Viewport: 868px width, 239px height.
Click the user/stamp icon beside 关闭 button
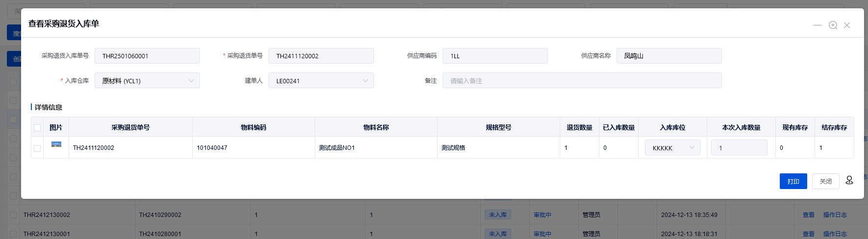click(849, 180)
